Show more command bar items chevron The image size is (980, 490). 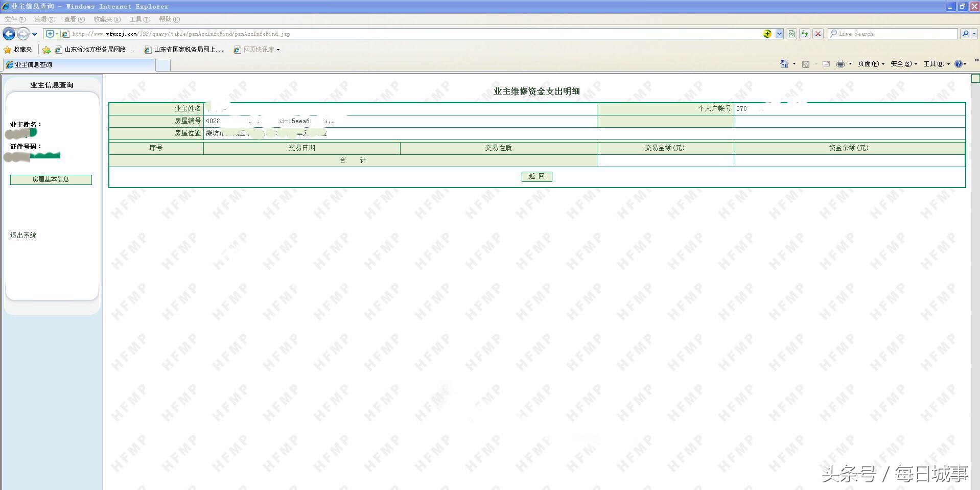click(x=976, y=60)
